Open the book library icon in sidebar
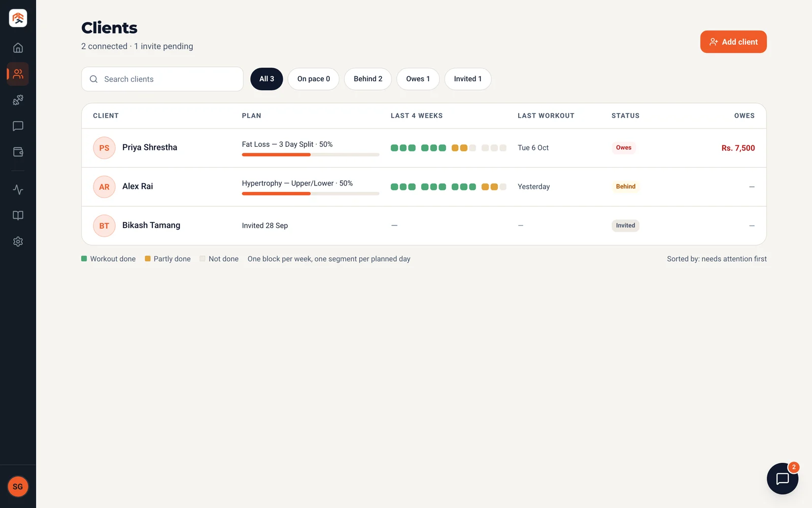 (18, 215)
